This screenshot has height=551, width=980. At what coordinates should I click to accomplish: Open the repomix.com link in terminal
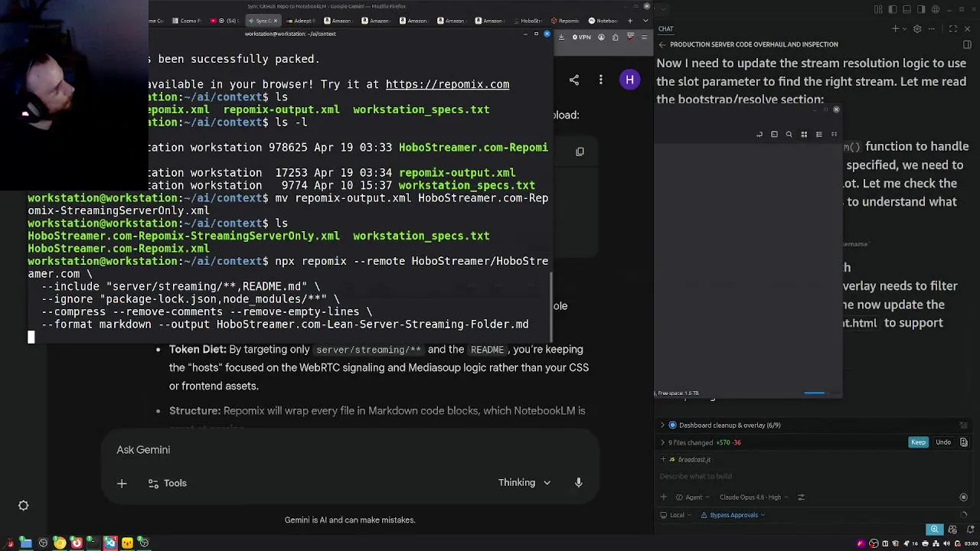(x=447, y=84)
